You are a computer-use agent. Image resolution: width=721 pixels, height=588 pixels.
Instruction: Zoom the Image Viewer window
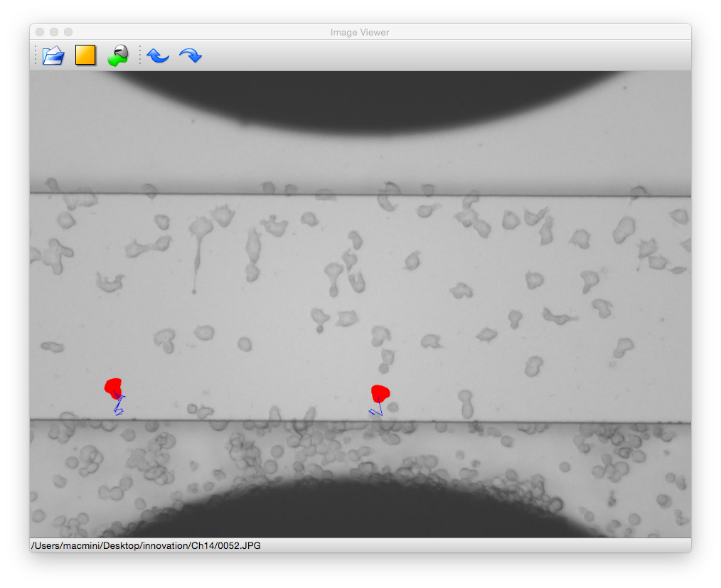click(x=68, y=32)
